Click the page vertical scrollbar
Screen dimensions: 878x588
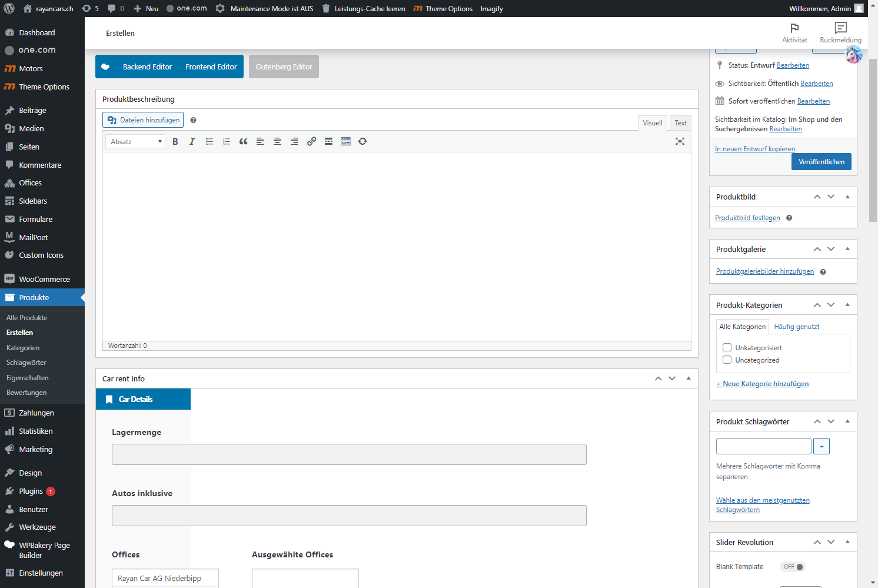point(873,141)
